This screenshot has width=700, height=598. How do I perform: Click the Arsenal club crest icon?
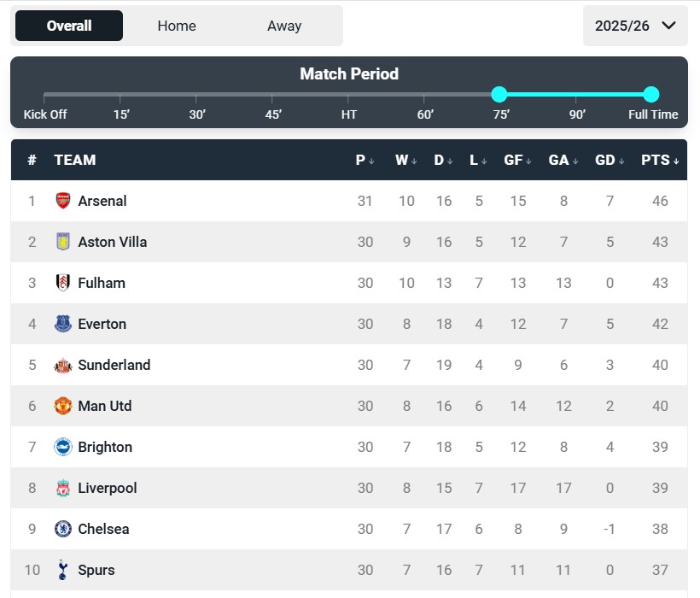tap(63, 201)
